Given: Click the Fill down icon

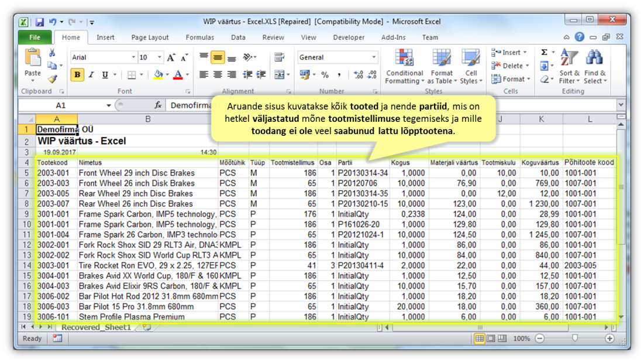Looking at the screenshot, I should click(x=544, y=66).
